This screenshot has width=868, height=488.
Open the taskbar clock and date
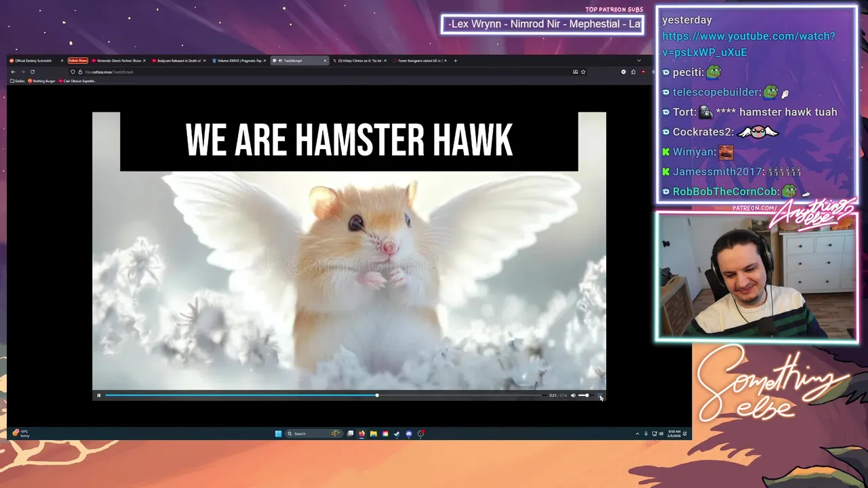pos(674,434)
